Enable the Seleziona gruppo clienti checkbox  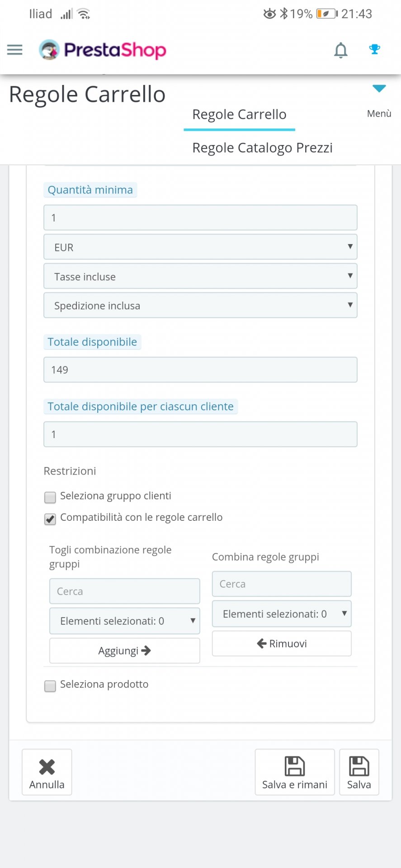[50, 497]
